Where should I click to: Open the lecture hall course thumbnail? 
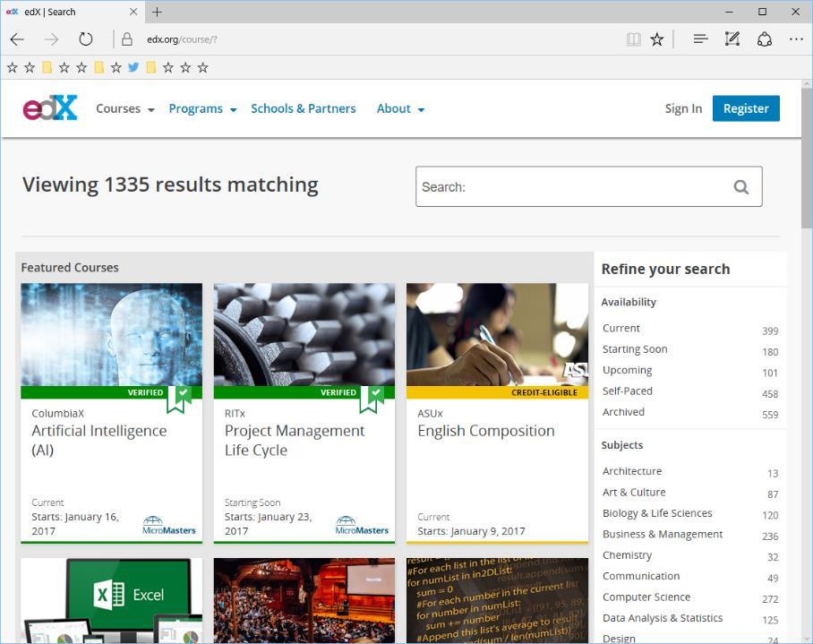(304, 600)
